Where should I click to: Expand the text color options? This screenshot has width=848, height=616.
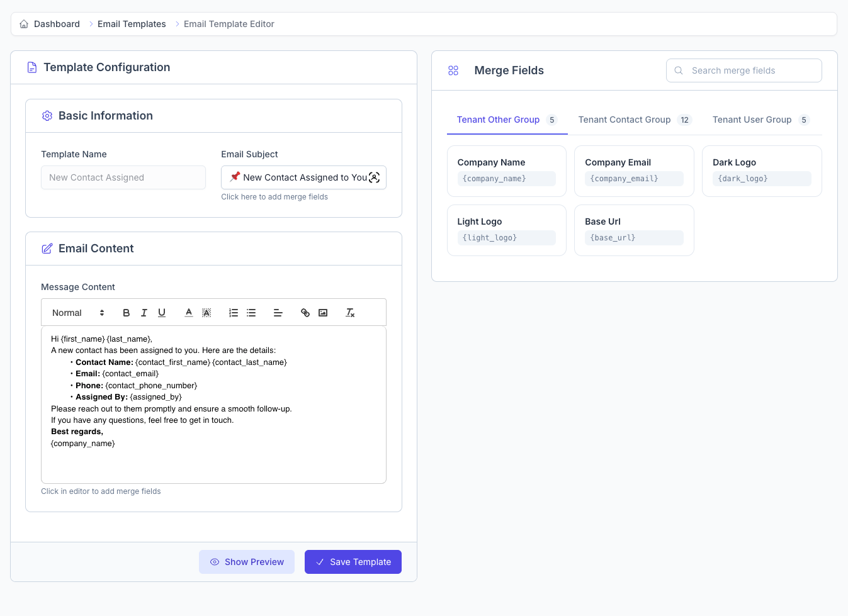188,312
